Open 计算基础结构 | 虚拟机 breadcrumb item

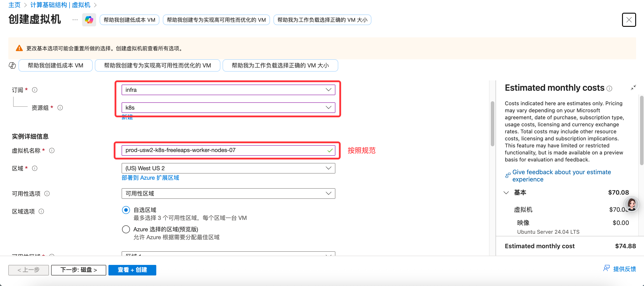[x=60, y=5]
